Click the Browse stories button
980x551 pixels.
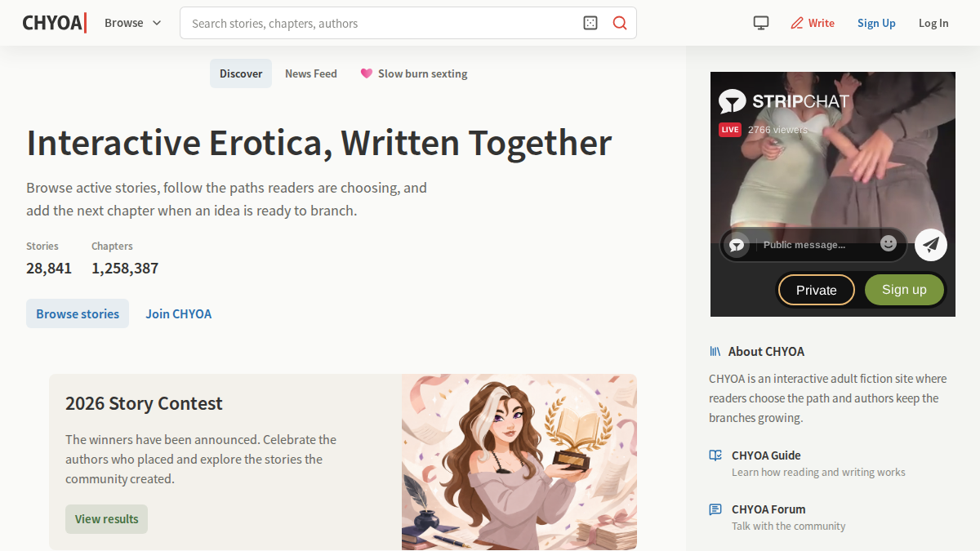pyautogui.click(x=78, y=313)
